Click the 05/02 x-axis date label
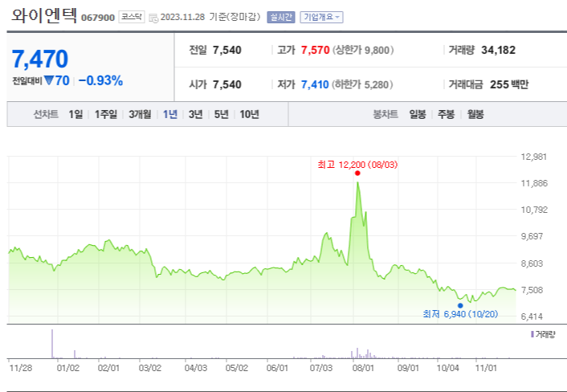This screenshot has width=567, height=392. tap(237, 368)
